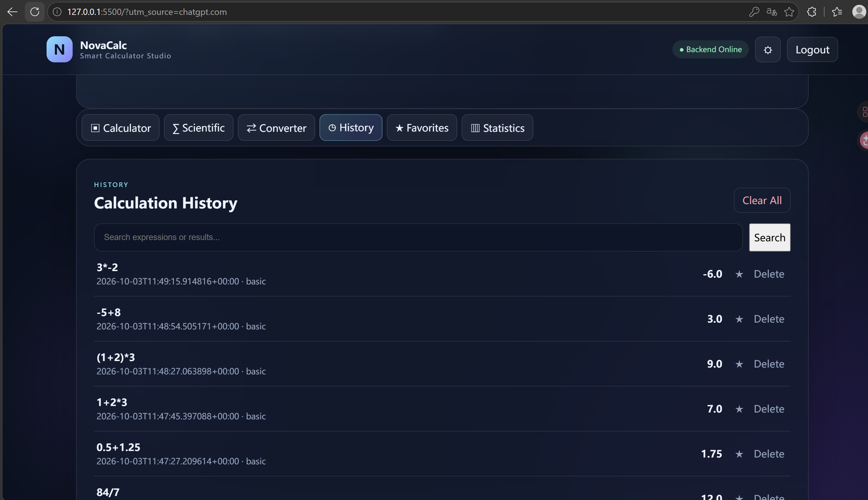The image size is (868, 500).
Task: Click the 84/7 expression text
Action: [x=108, y=492]
